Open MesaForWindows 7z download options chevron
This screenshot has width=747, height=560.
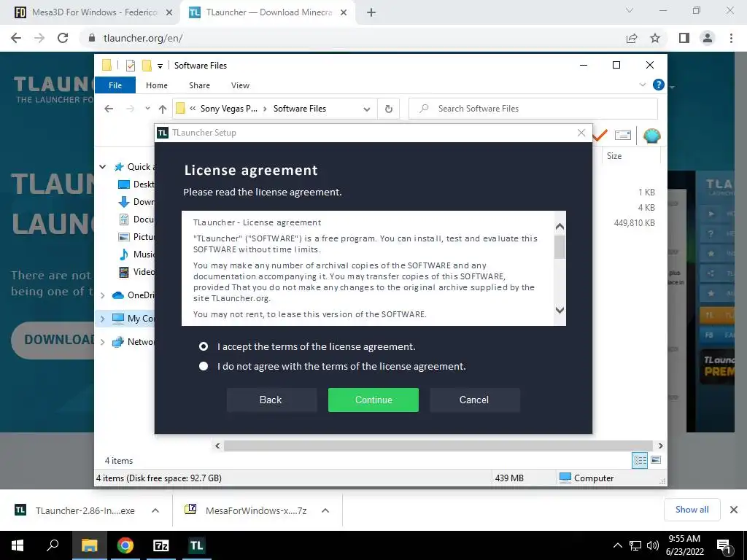pyautogui.click(x=325, y=510)
